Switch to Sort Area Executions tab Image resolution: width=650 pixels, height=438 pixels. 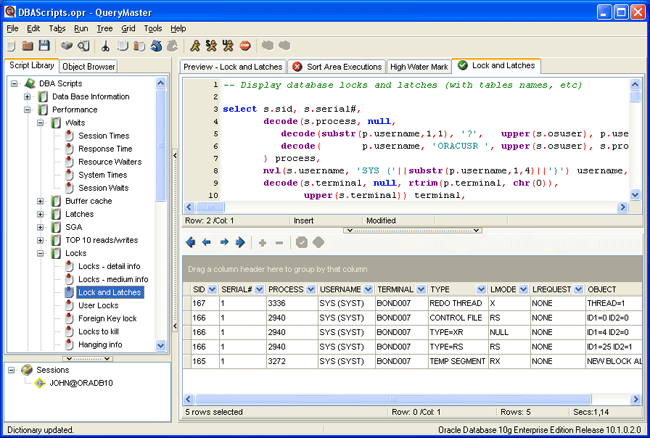pos(336,67)
